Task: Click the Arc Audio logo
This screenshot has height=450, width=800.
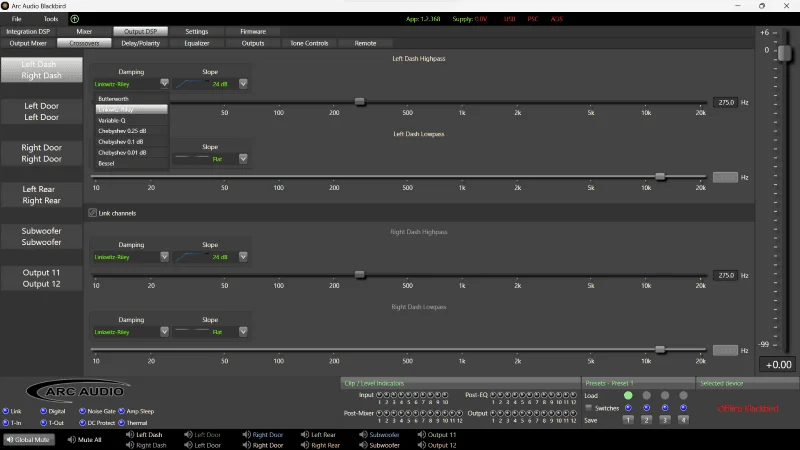Action: point(78,391)
